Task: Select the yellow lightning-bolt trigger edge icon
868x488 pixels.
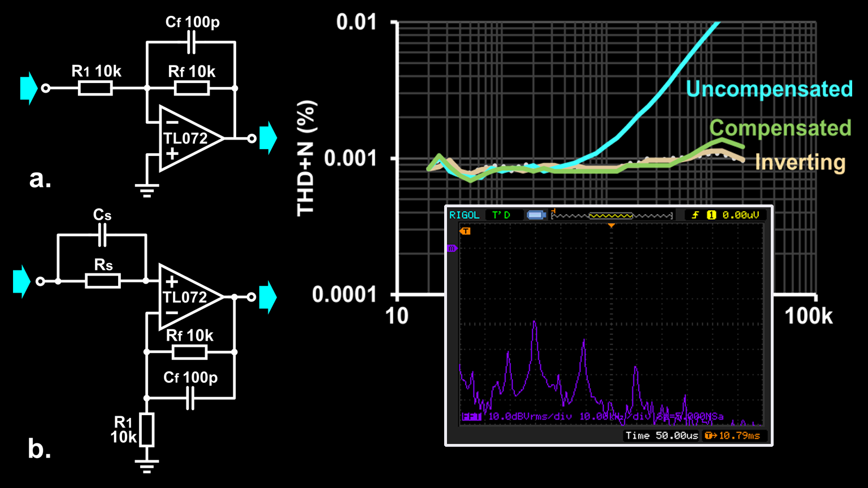Action: point(696,215)
